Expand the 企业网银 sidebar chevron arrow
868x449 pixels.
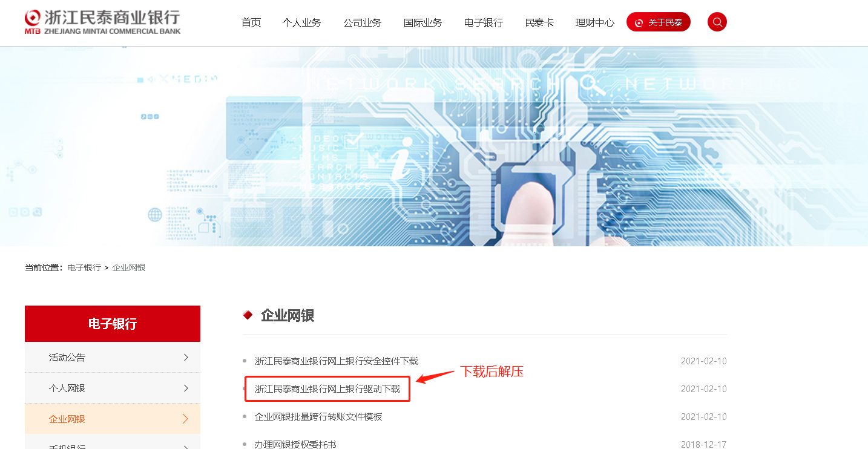coord(186,419)
